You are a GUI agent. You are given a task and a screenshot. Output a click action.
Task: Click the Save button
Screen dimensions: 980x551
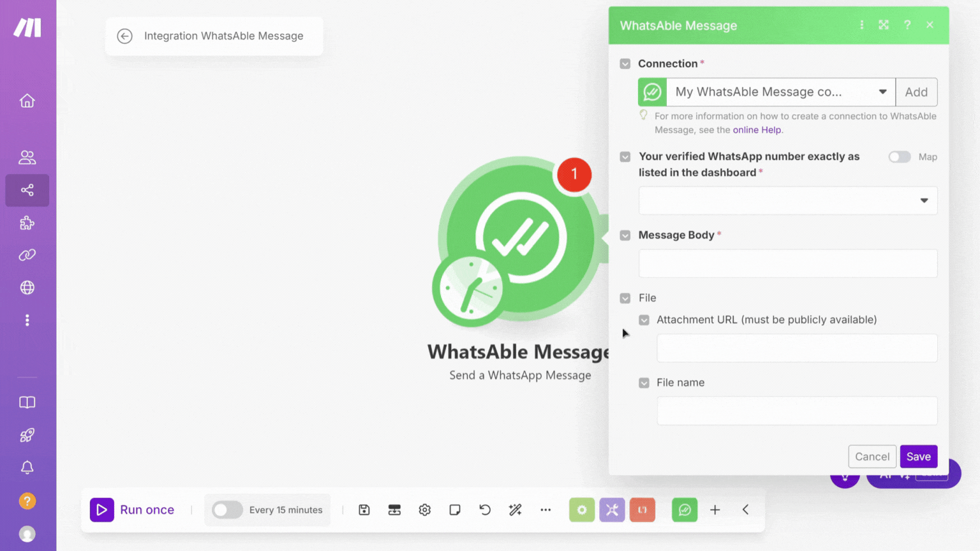coord(919,457)
